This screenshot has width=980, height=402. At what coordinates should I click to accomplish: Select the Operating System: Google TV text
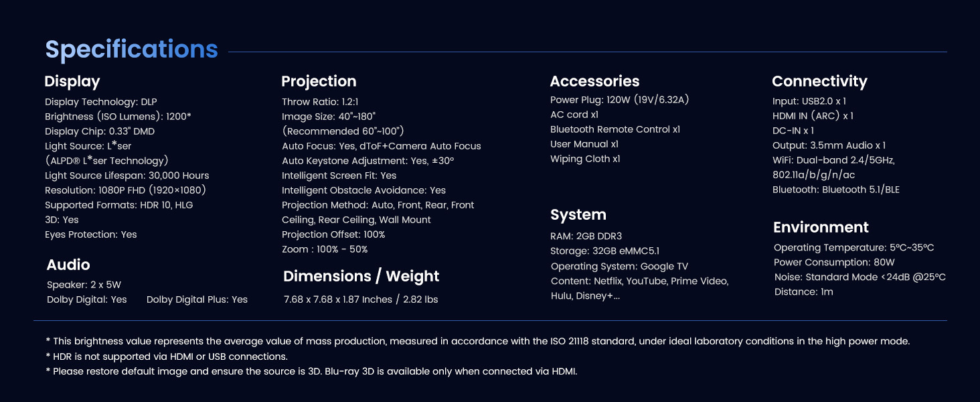(619, 267)
